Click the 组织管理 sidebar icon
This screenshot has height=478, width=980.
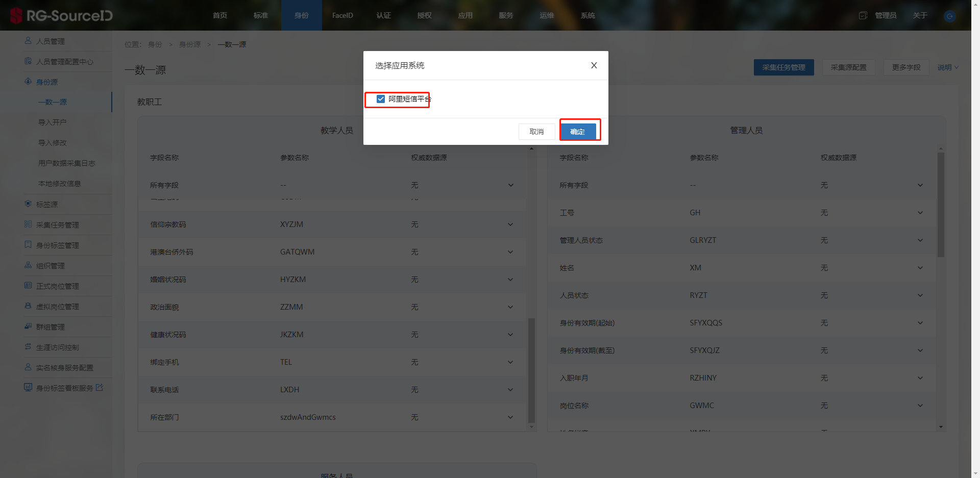[28, 265]
